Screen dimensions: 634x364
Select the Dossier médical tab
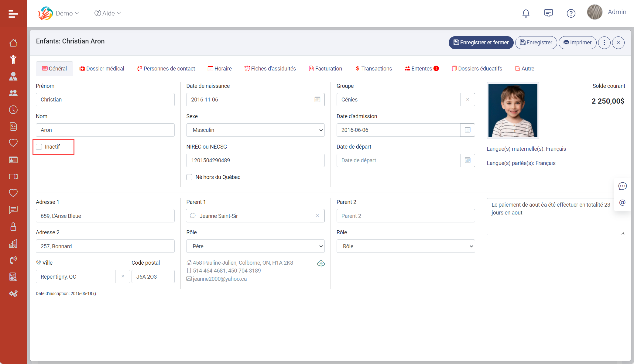101,68
